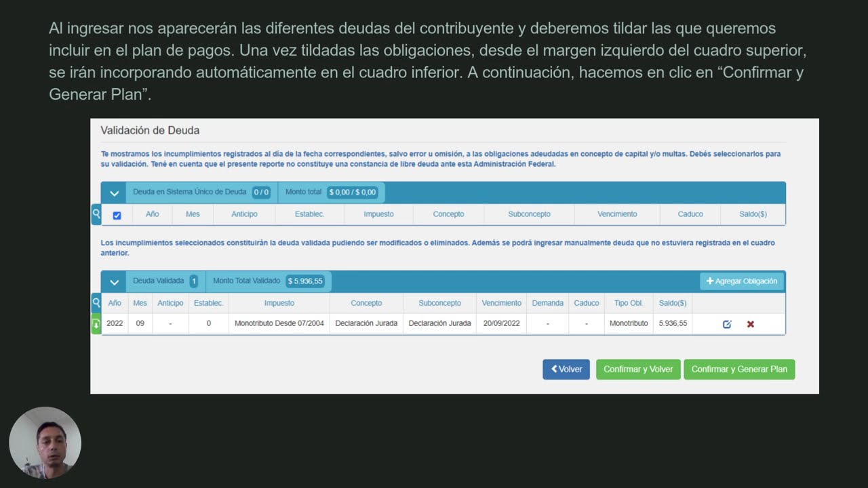Click the Tipo Obl. column header
The height and width of the screenshot is (488, 868).
629,303
